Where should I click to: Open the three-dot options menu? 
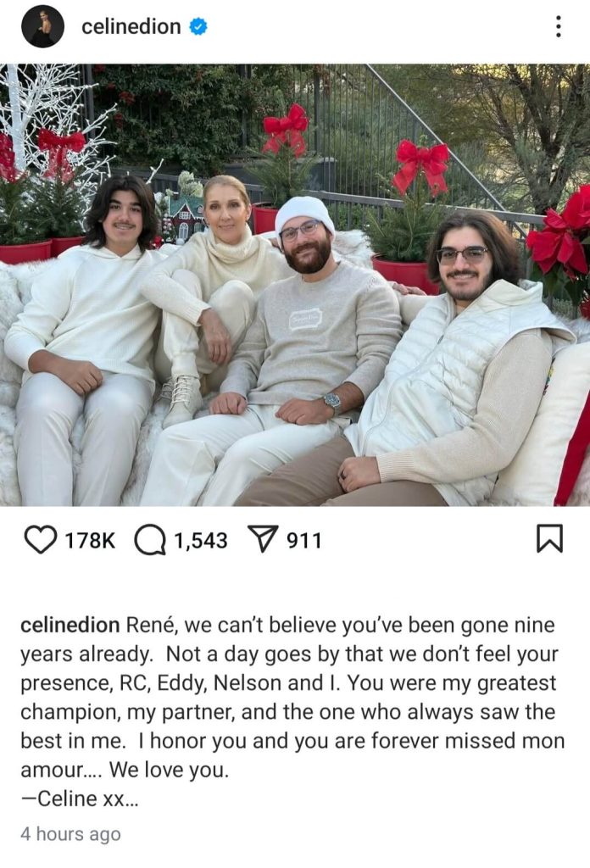pyautogui.click(x=559, y=26)
